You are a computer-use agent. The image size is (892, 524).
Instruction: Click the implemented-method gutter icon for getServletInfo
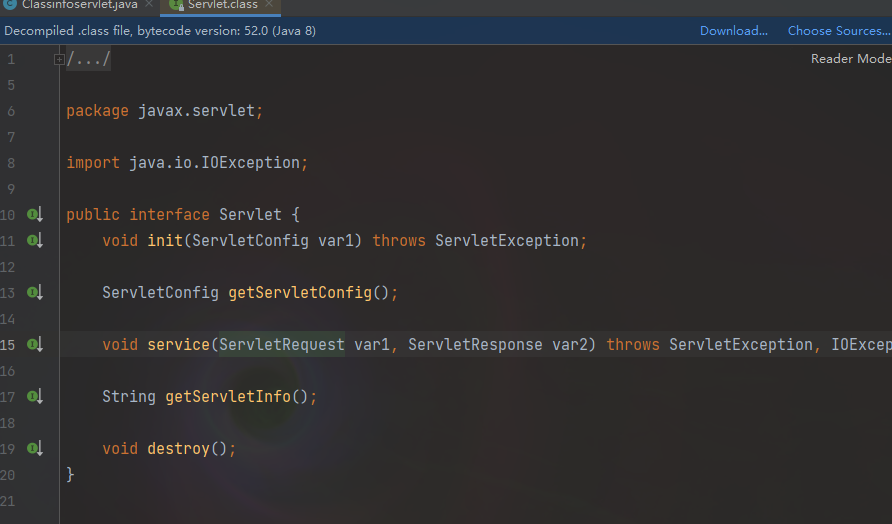click(35, 397)
